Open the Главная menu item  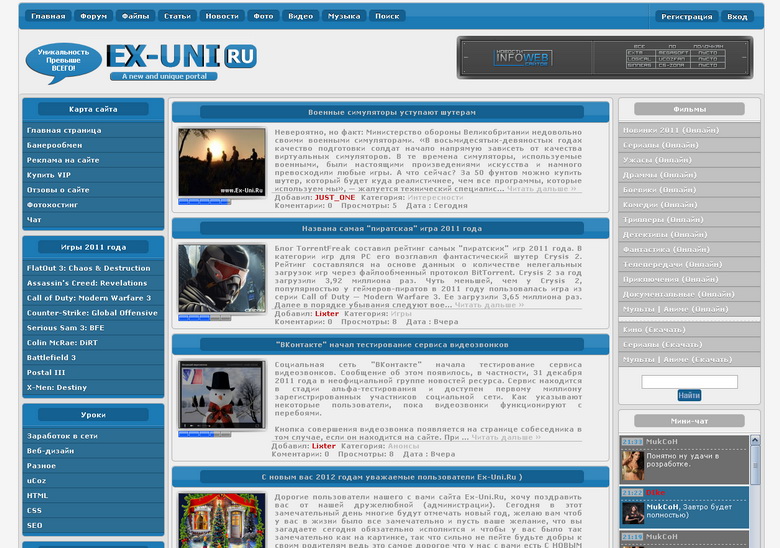coord(48,16)
